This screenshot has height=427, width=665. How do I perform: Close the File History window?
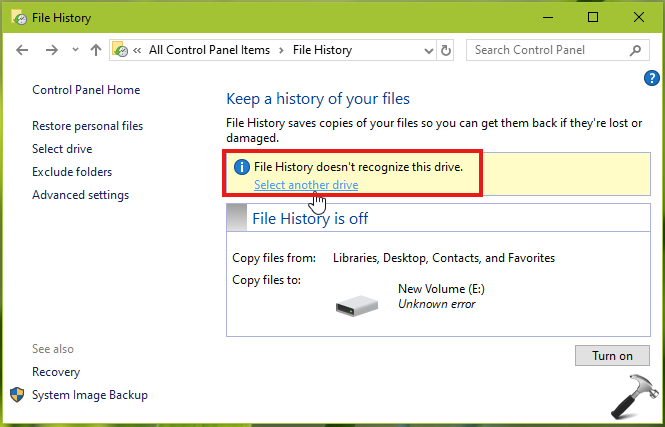pyautogui.click(x=639, y=17)
